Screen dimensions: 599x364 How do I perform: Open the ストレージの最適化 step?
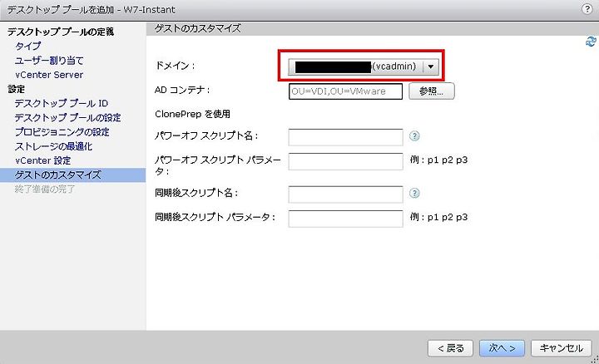click(x=53, y=146)
